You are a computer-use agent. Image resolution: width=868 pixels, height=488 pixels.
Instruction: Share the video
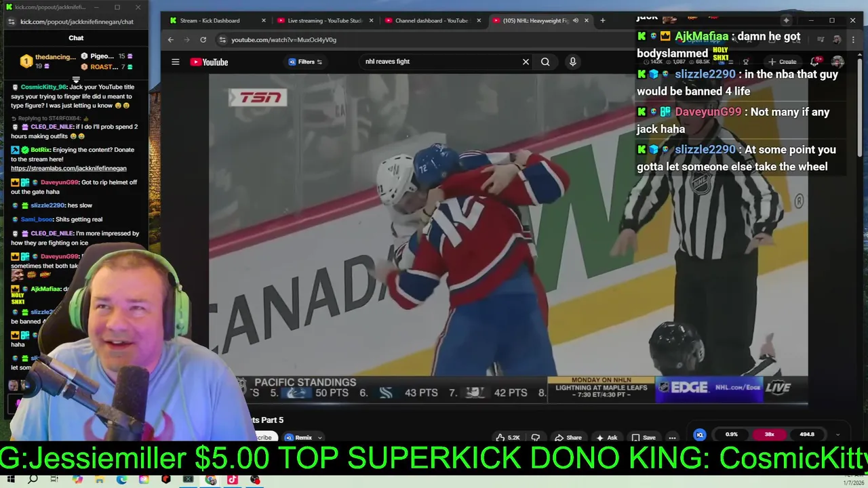pyautogui.click(x=568, y=437)
